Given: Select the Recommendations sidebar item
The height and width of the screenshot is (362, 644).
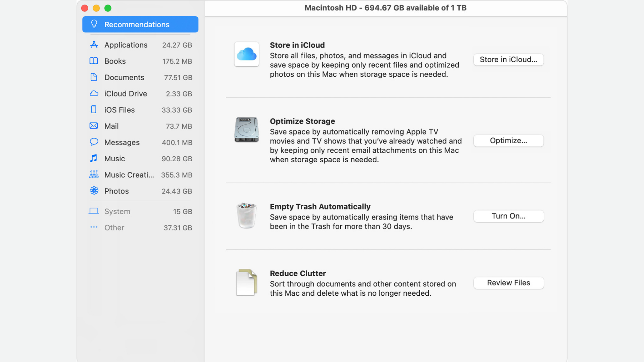Looking at the screenshot, I should point(140,24).
